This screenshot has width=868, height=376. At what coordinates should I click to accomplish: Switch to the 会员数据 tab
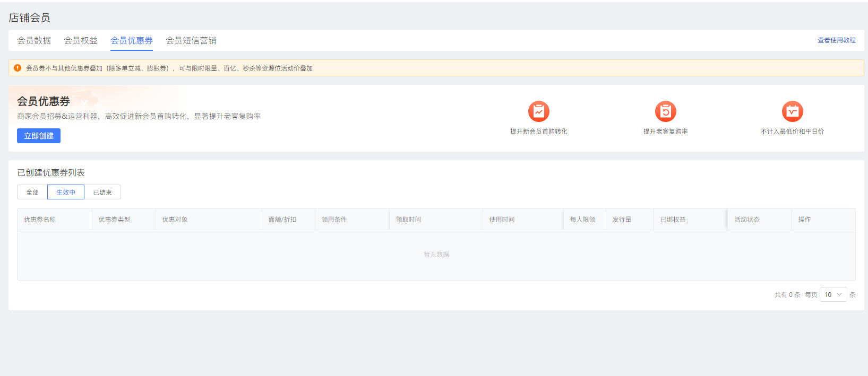tap(34, 41)
